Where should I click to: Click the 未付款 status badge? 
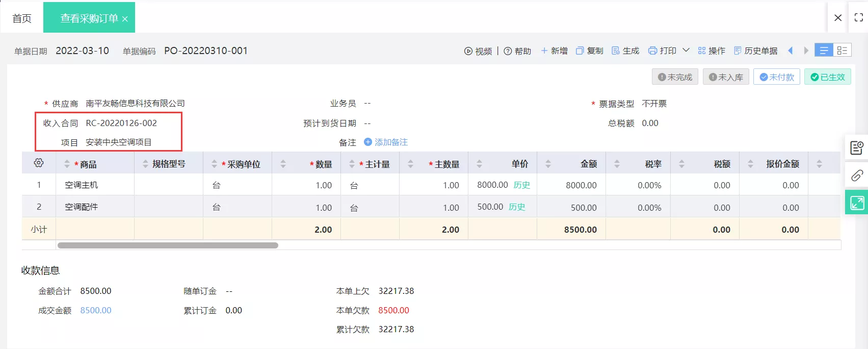[777, 77]
